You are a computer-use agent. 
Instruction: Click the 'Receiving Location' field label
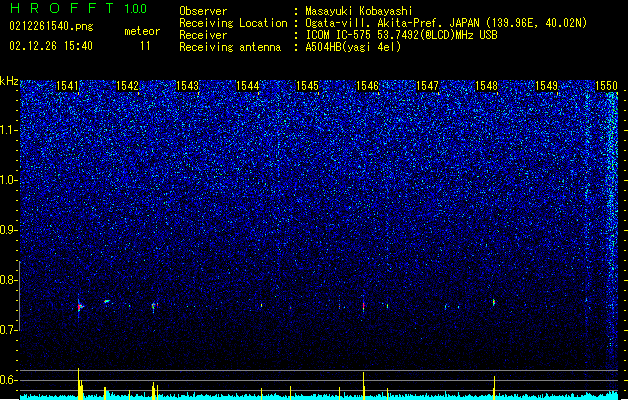(233, 23)
